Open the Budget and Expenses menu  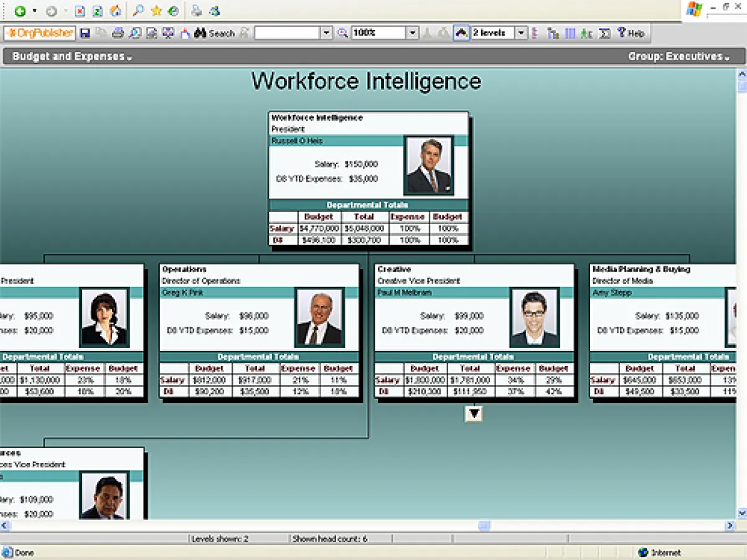(x=72, y=57)
